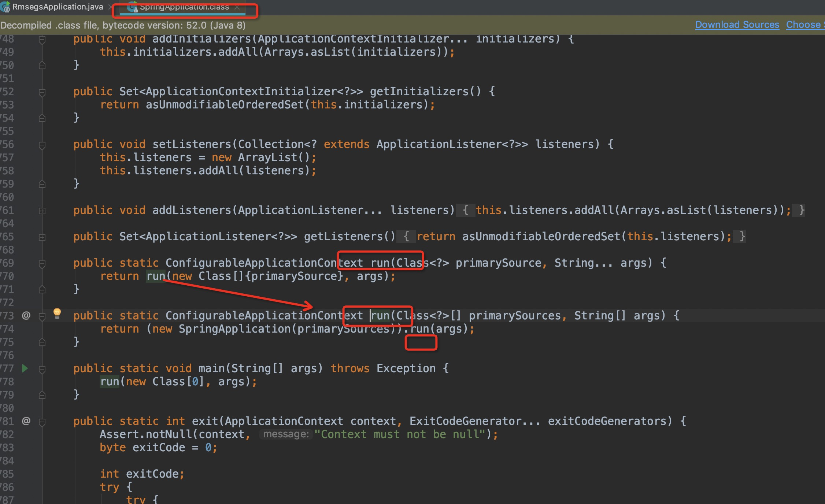Click the highlighted run call in main method
The height and width of the screenshot is (504, 825).
coord(110,381)
